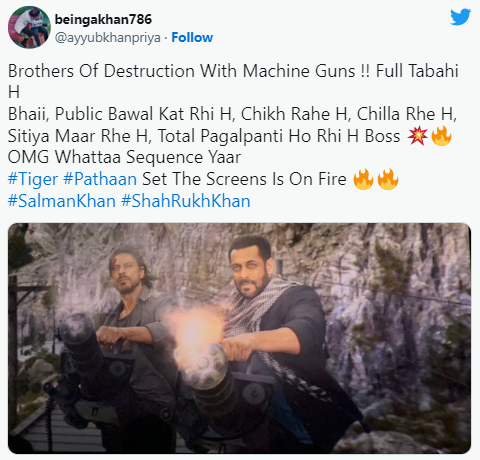Click the Brothers Of Destruction text line
The height and width of the screenshot is (460, 480).
pyautogui.click(x=233, y=71)
